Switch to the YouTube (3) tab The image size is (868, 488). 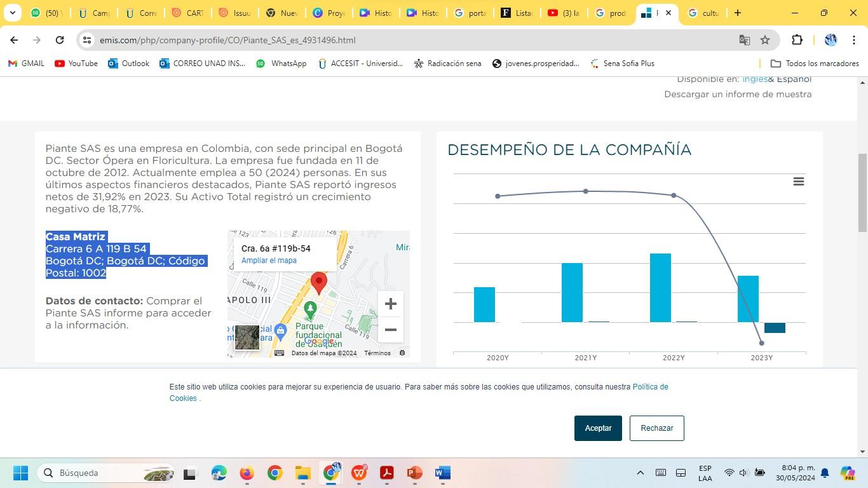click(564, 13)
